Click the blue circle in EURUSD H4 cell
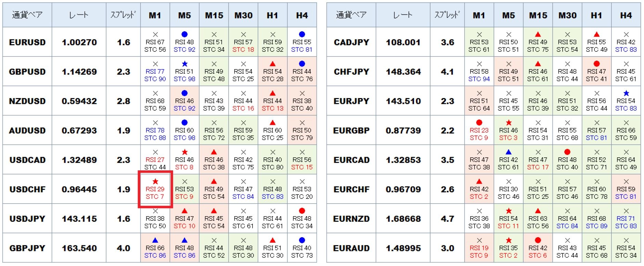 [302, 34]
